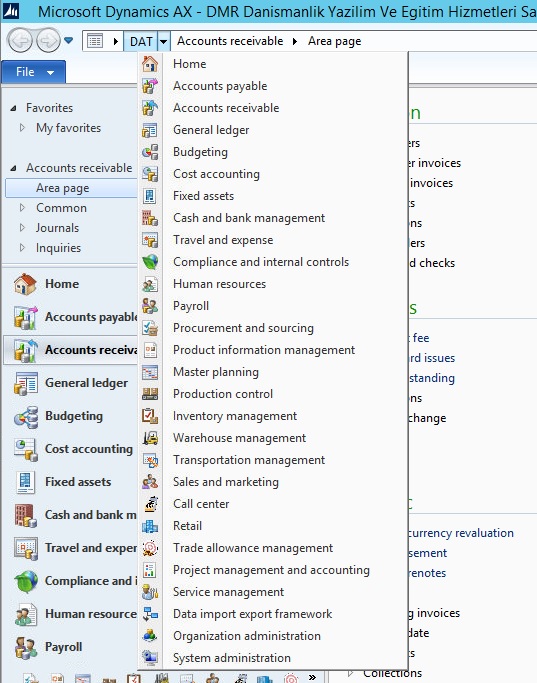
Task: Click Retail icon in dropdown menu
Action: 150,526
